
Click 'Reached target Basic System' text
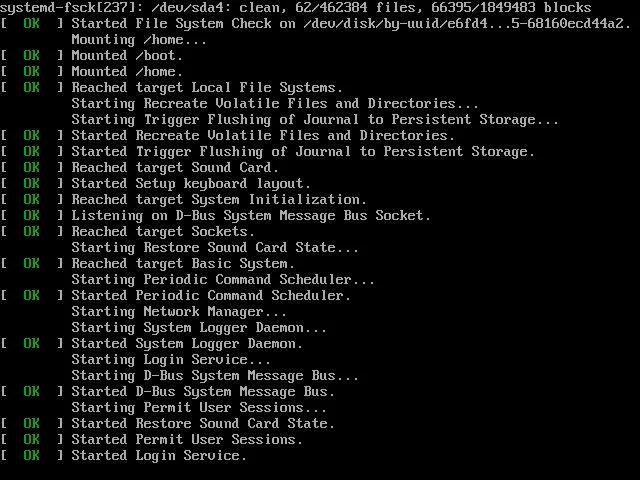coord(183,263)
